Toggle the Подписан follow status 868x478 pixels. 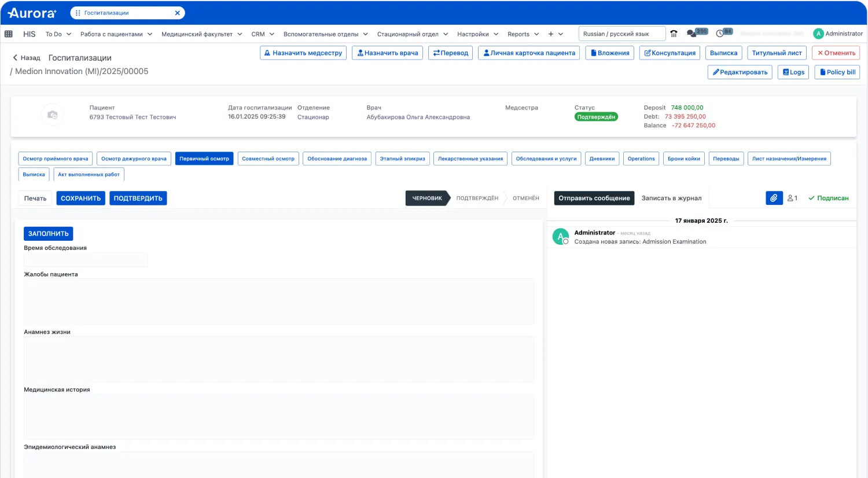click(x=828, y=198)
